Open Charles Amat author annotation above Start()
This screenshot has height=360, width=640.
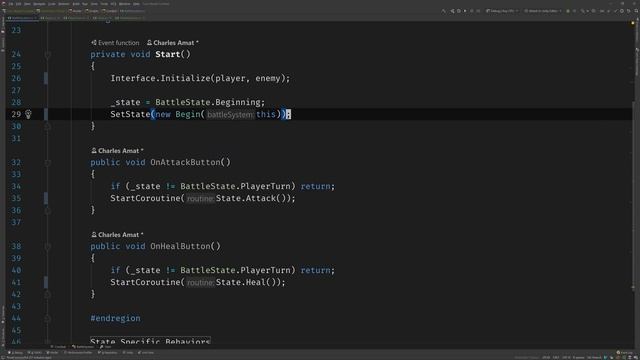pyautogui.click(x=173, y=42)
